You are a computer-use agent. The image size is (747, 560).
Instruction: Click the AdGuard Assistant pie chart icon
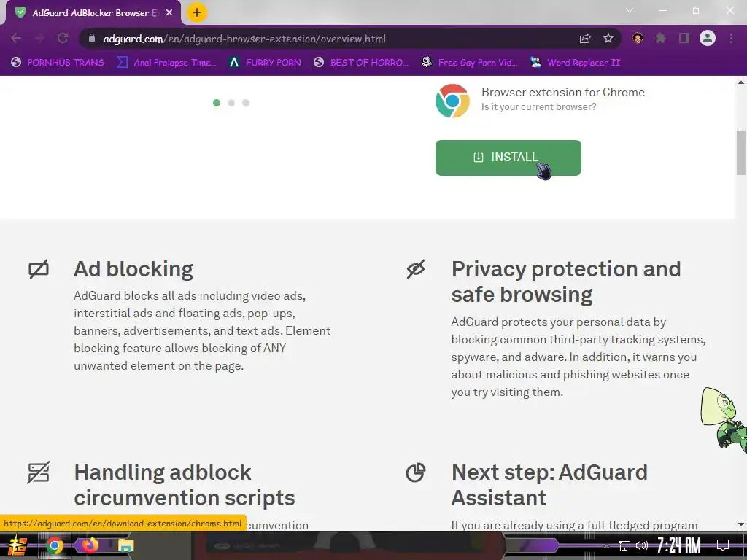tap(415, 472)
